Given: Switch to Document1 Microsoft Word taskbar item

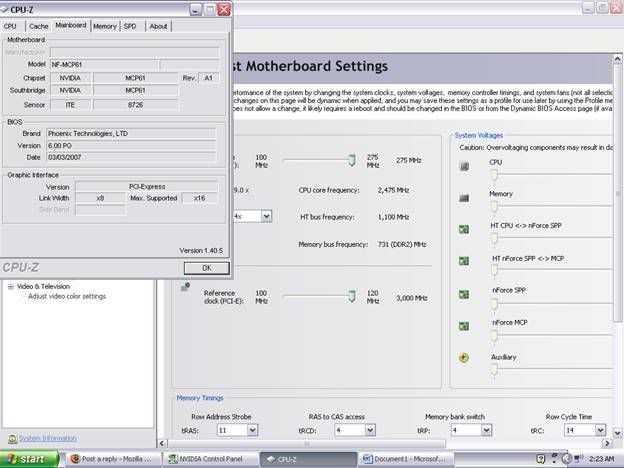Looking at the screenshot, I should click(406, 459).
